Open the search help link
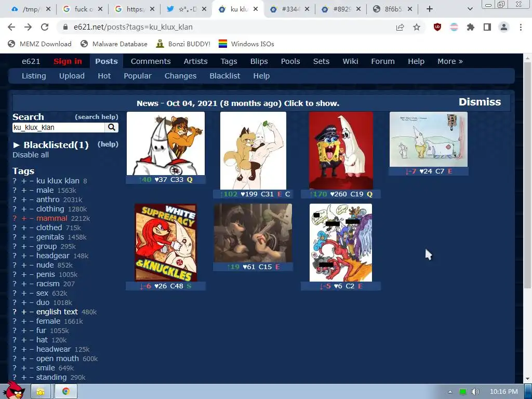 [x=97, y=117]
